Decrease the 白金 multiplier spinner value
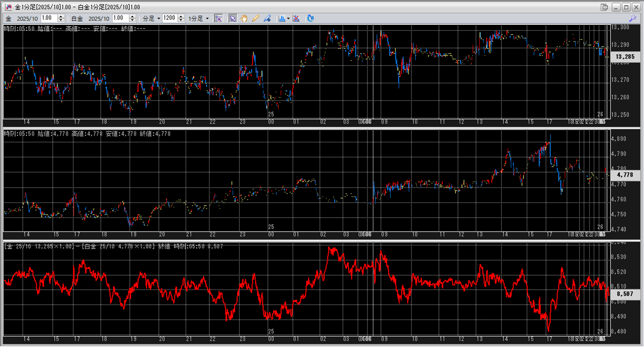Screen dimensions: 644x347 132,20
